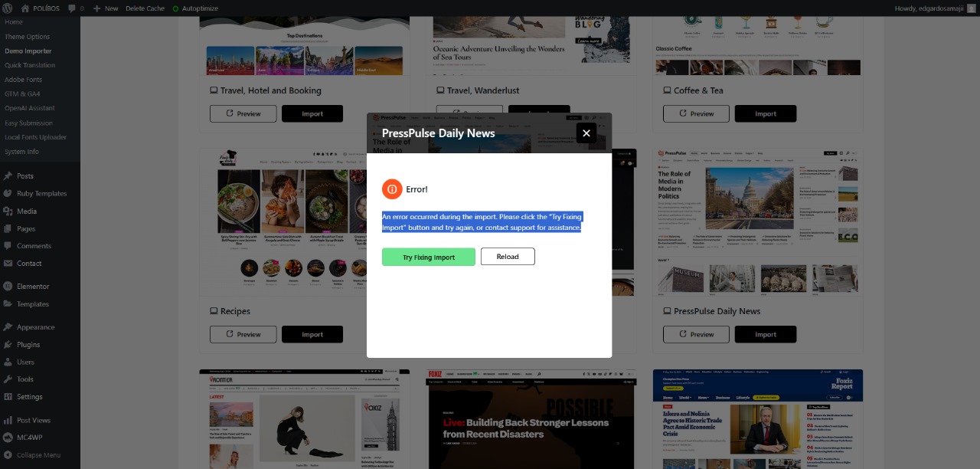Open the Howdy, edgardosamaji account menu
The image size is (980, 469).
(x=935, y=8)
